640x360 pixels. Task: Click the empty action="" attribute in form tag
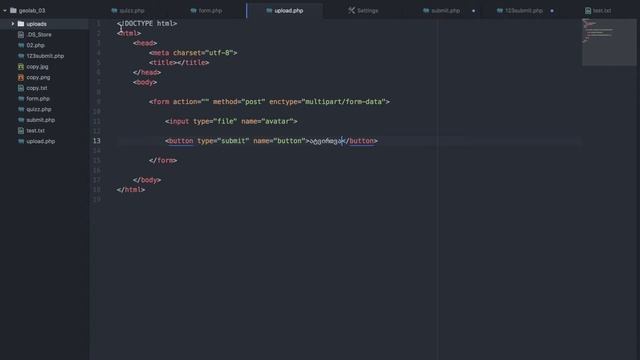coord(191,102)
